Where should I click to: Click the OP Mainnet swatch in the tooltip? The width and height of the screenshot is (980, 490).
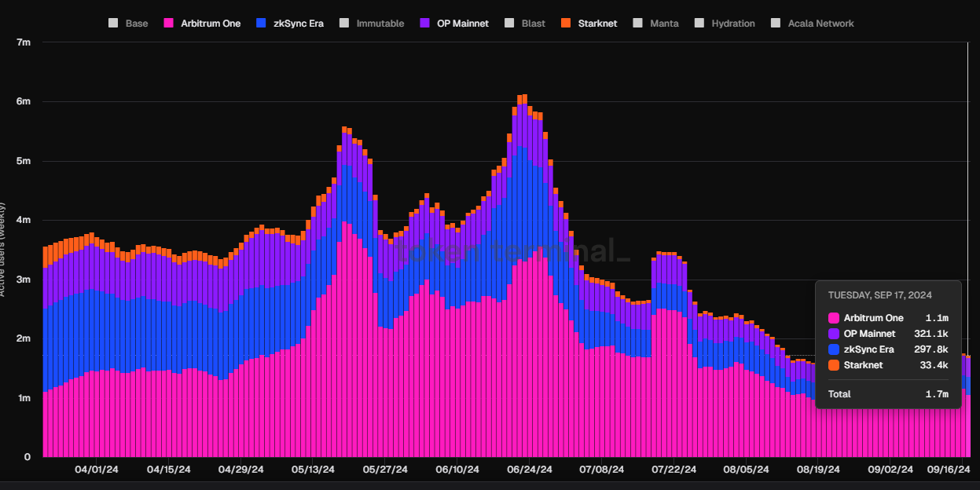click(x=834, y=334)
